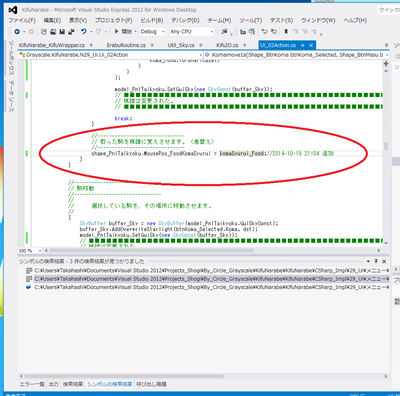Pin the KifuIO.cs tab
400x396 pixels.
tap(244, 45)
